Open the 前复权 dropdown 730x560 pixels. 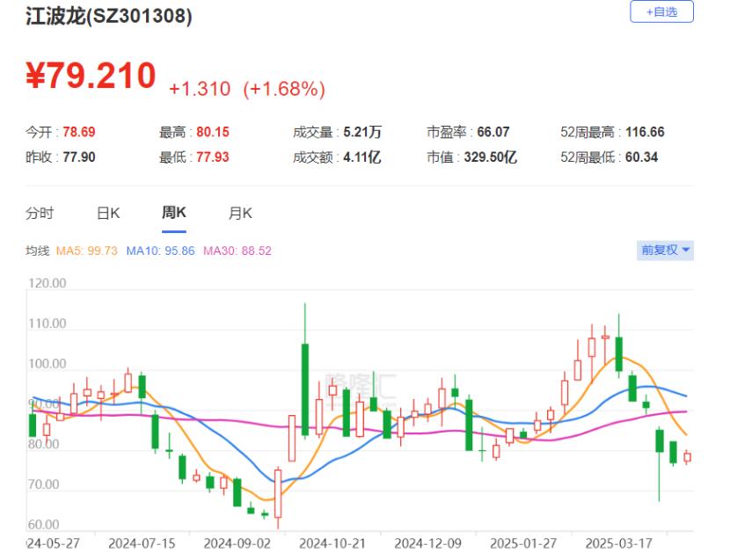[665, 250]
